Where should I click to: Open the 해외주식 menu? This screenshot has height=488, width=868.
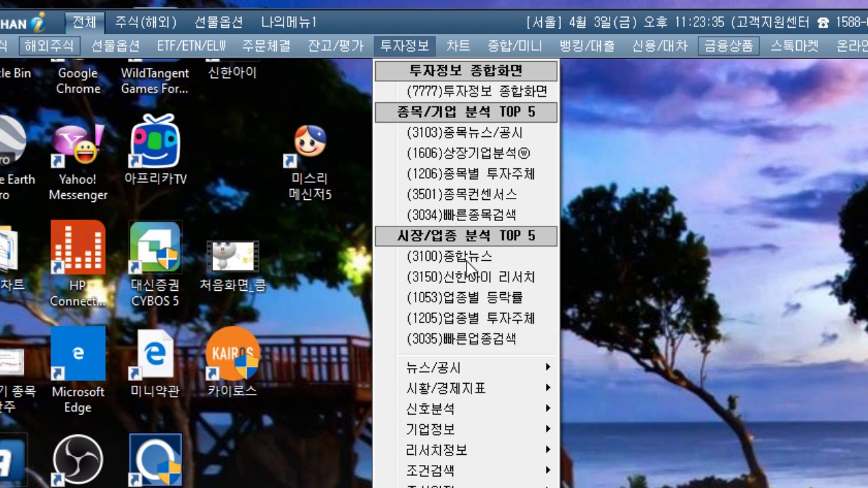point(50,46)
